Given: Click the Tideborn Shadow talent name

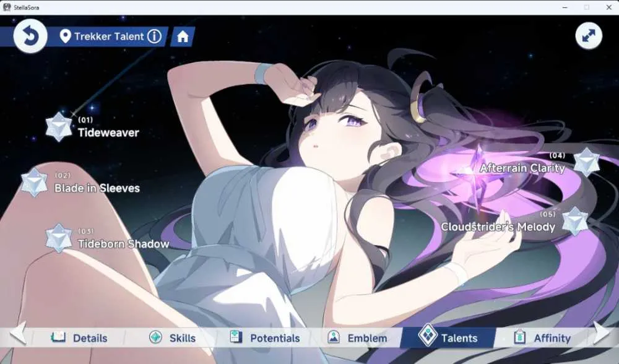Looking at the screenshot, I should click(124, 244).
